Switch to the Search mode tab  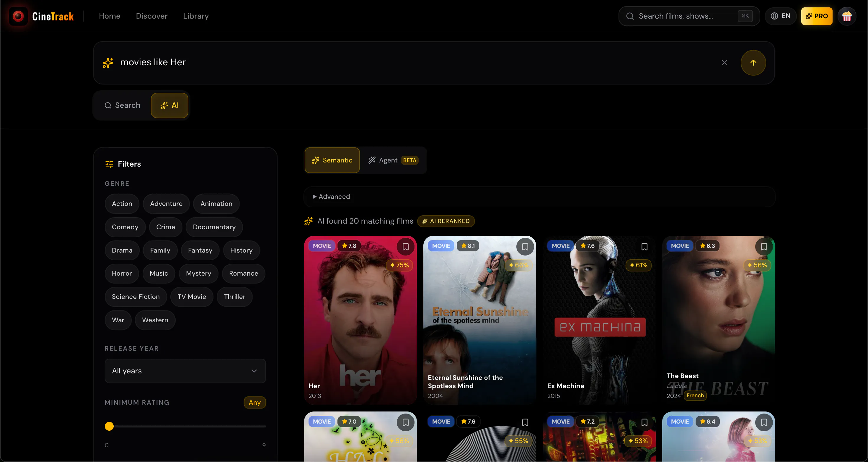(x=122, y=105)
